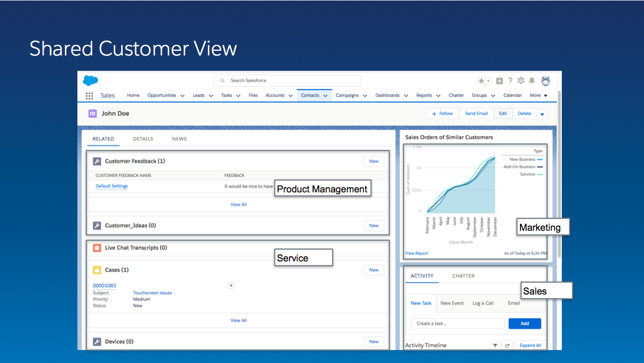Open the notifications bell
The width and height of the screenshot is (644, 363).
pyautogui.click(x=532, y=81)
